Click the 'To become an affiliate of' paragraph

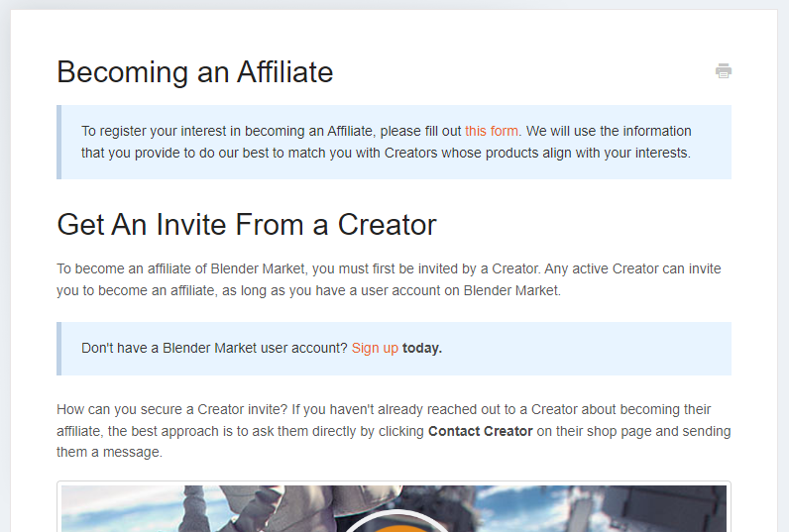389,279
